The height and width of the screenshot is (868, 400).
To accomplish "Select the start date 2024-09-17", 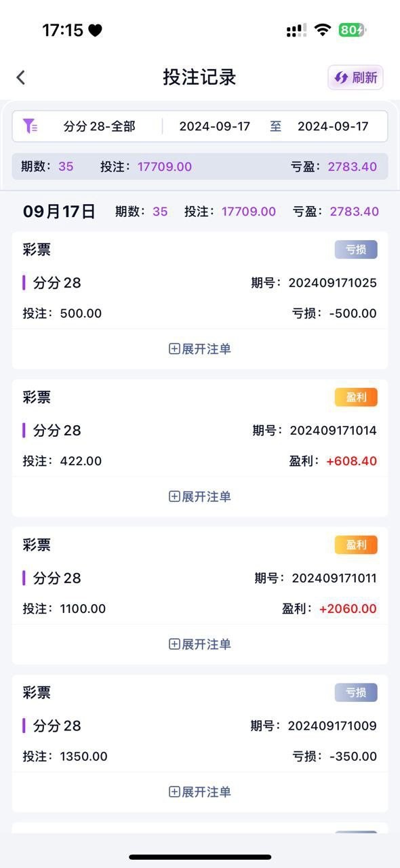I will 214,126.
